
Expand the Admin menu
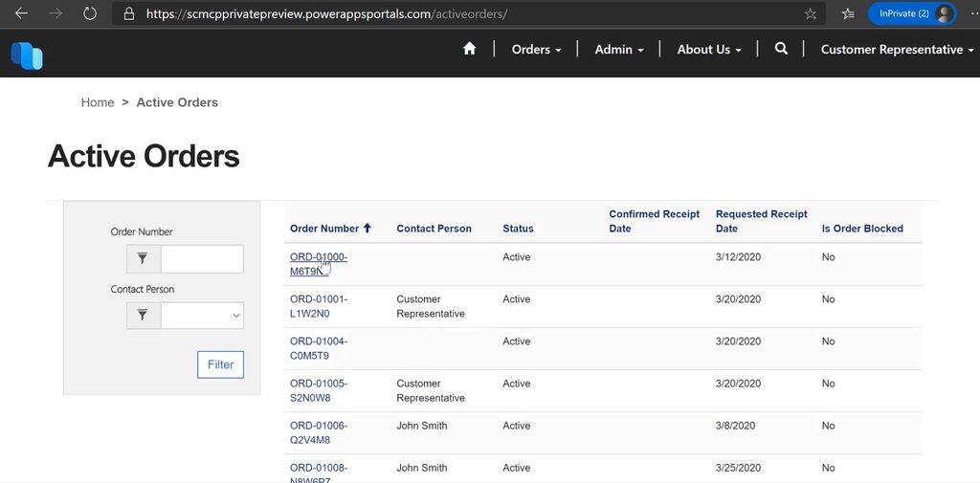pyautogui.click(x=619, y=50)
